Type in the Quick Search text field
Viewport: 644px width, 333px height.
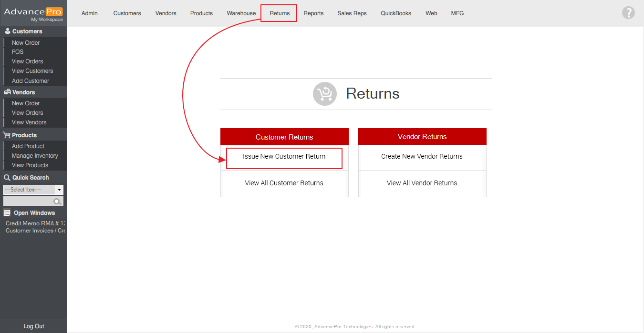tap(28, 202)
